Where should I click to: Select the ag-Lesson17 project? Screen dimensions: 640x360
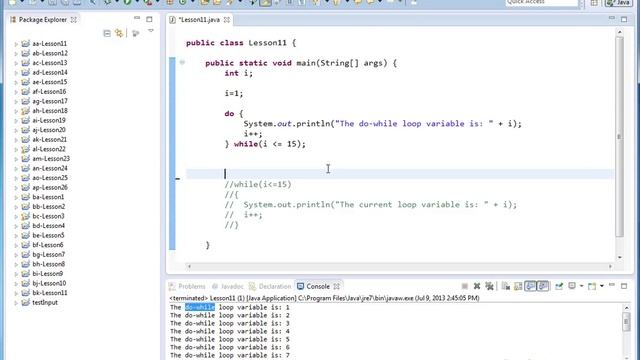coord(49,101)
